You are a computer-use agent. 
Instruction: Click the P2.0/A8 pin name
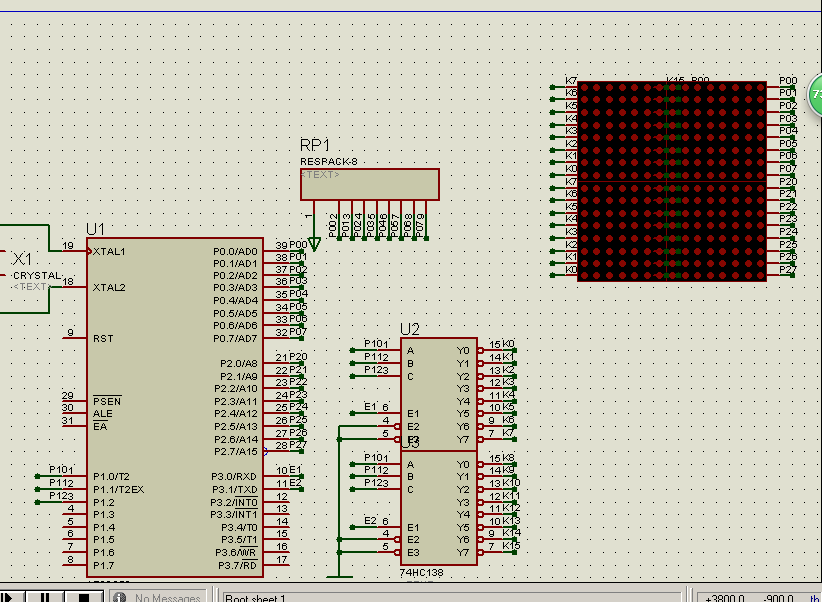click(x=239, y=363)
